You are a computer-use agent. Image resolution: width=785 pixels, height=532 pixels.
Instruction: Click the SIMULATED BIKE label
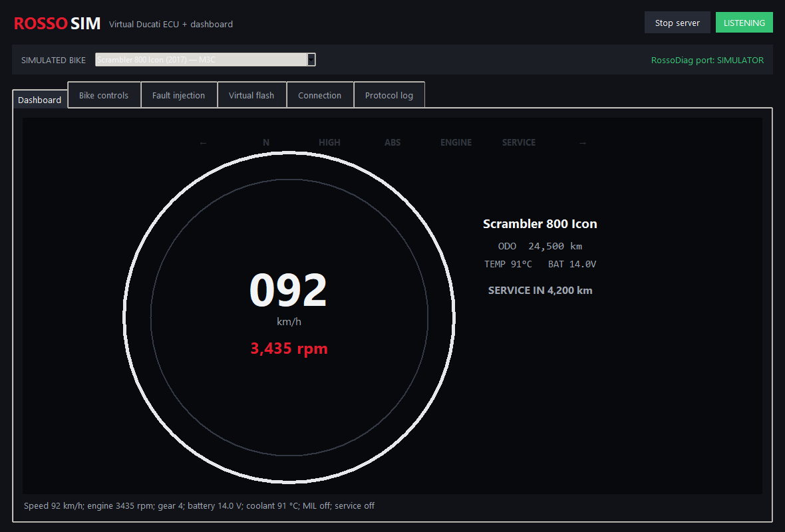click(x=54, y=60)
